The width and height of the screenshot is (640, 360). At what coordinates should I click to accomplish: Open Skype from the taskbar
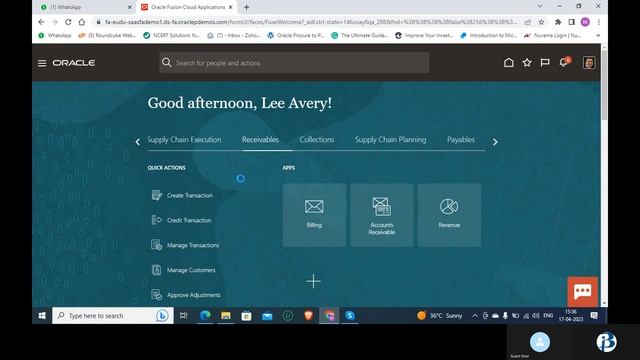coord(350,316)
